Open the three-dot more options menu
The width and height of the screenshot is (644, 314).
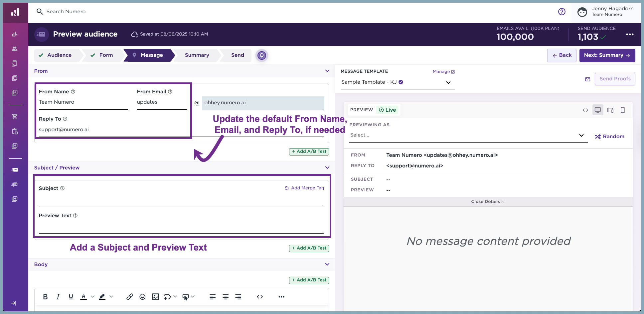click(630, 34)
